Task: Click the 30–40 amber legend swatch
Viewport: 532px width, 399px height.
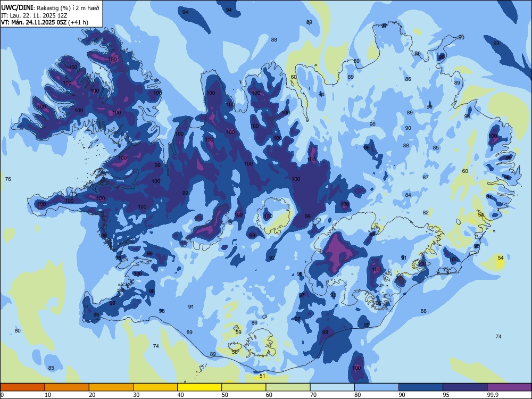Action: [x=155, y=387]
